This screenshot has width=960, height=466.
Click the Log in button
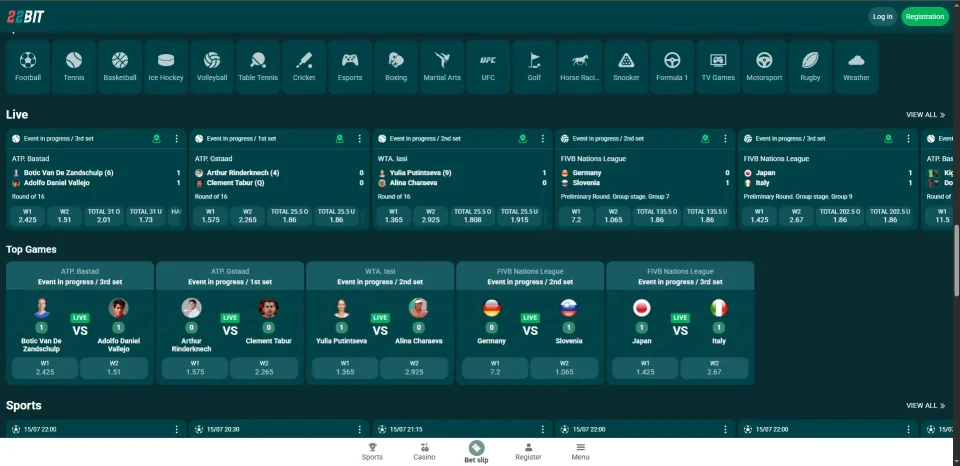[882, 17]
